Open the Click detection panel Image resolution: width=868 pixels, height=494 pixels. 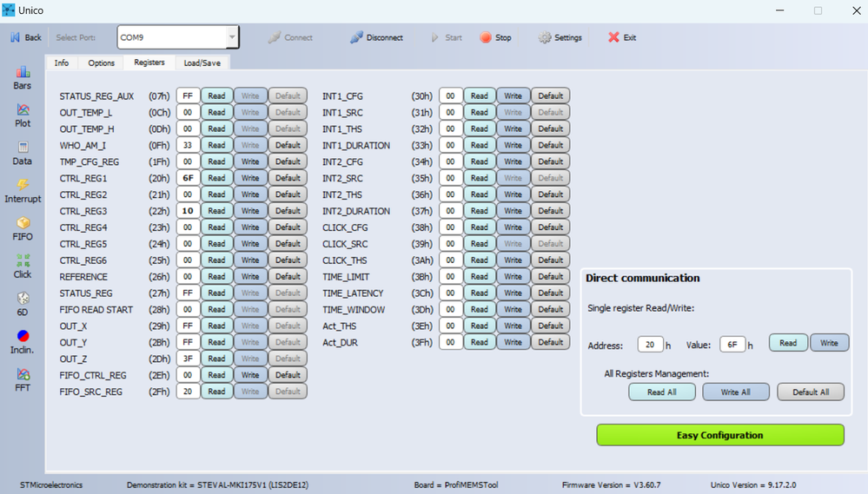coord(22,266)
